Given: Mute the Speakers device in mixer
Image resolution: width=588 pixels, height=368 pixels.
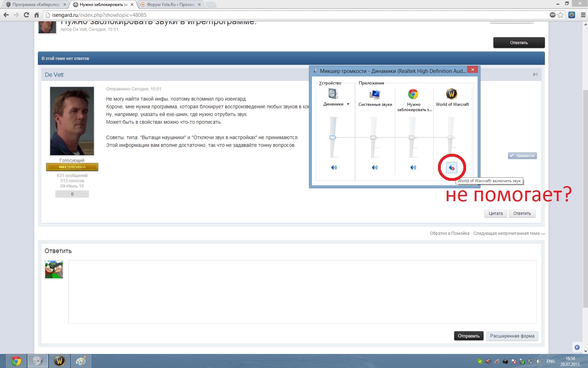Looking at the screenshot, I should [334, 168].
